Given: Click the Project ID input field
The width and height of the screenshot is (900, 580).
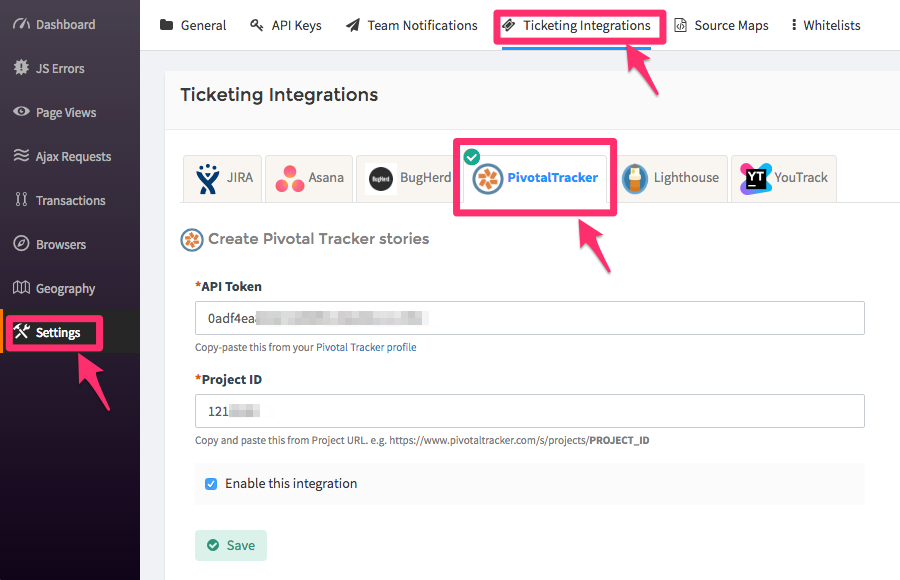Looking at the screenshot, I should click(530, 411).
